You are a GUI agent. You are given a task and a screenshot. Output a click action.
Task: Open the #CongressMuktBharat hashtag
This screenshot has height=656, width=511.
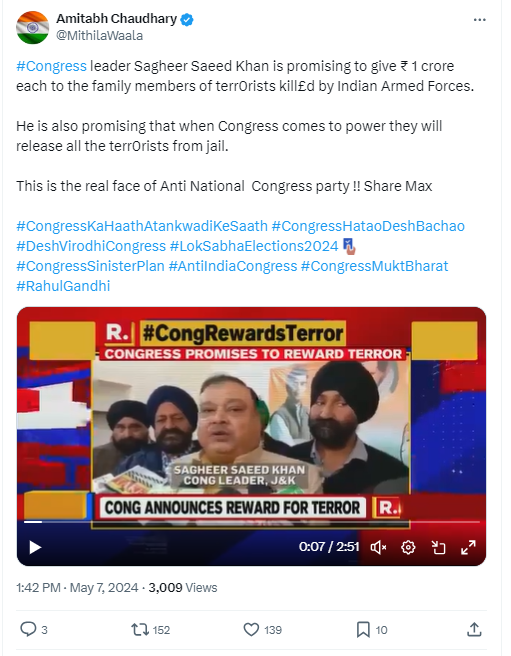[375, 266]
